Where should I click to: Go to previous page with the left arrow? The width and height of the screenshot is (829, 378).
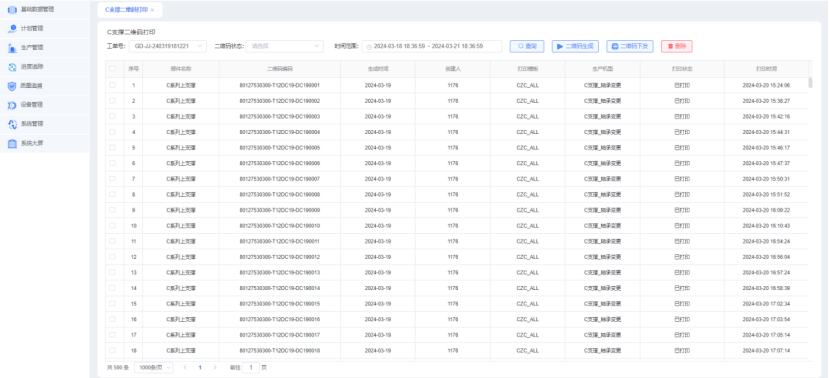pyautogui.click(x=185, y=367)
